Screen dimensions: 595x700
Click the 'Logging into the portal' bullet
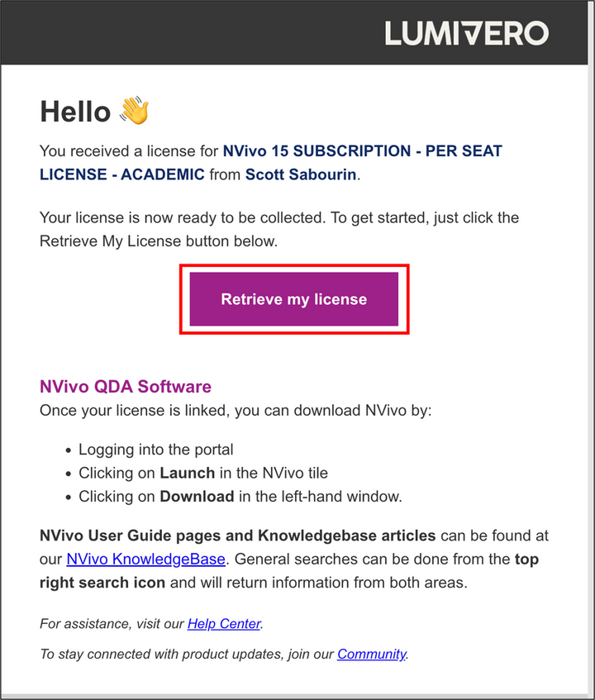pyautogui.click(x=156, y=450)
